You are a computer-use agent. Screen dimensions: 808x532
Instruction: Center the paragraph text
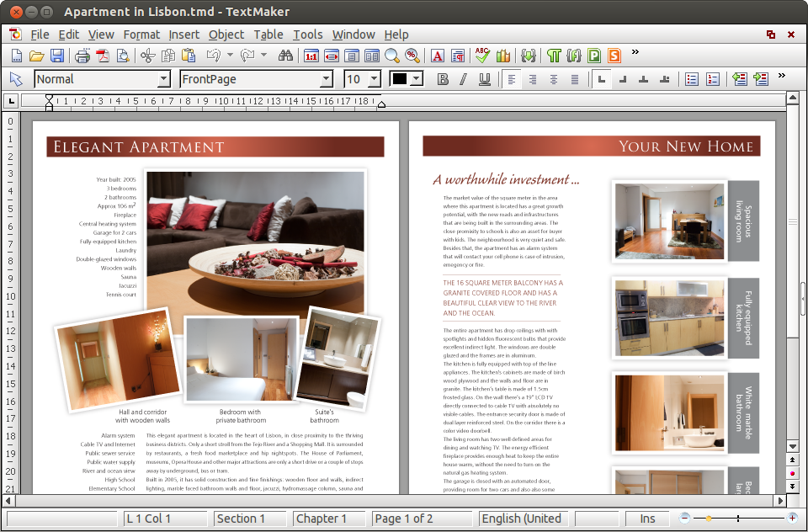pyautogui.click(x=554, y=79)
